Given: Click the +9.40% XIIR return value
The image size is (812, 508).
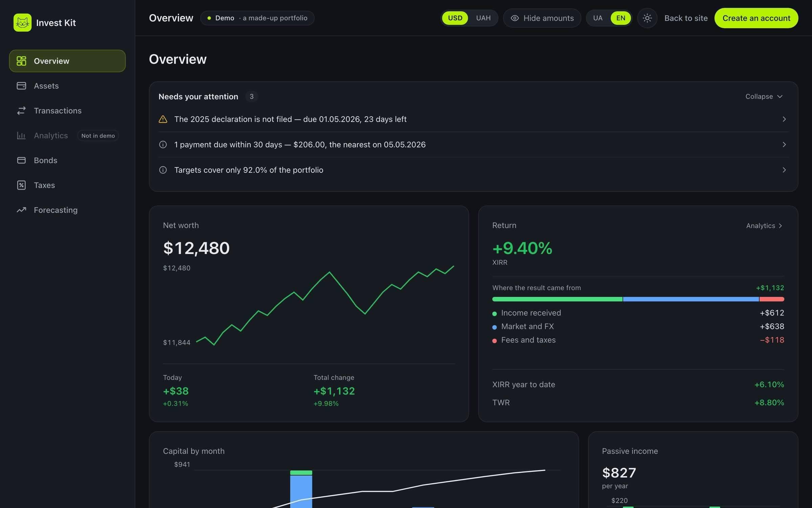Looking at the screenshot, I should point(522,248).
